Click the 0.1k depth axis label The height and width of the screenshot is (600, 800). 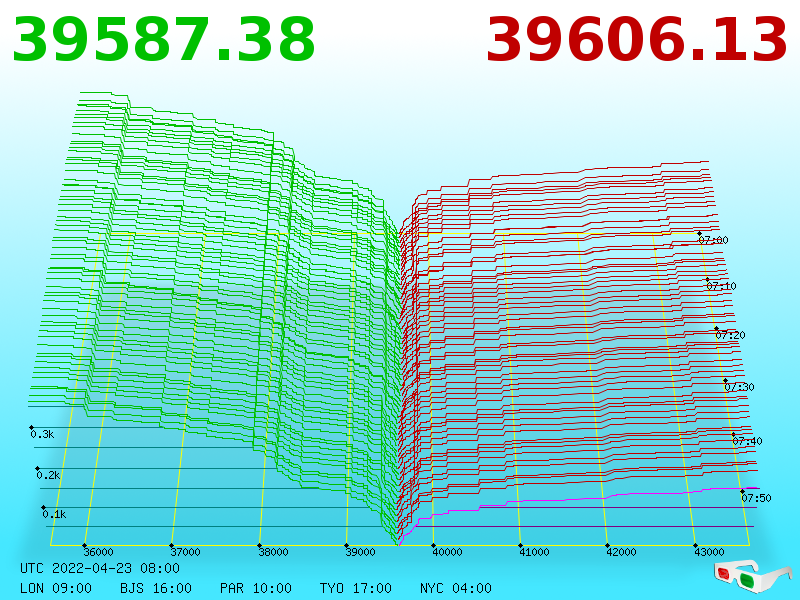(54, 514)
